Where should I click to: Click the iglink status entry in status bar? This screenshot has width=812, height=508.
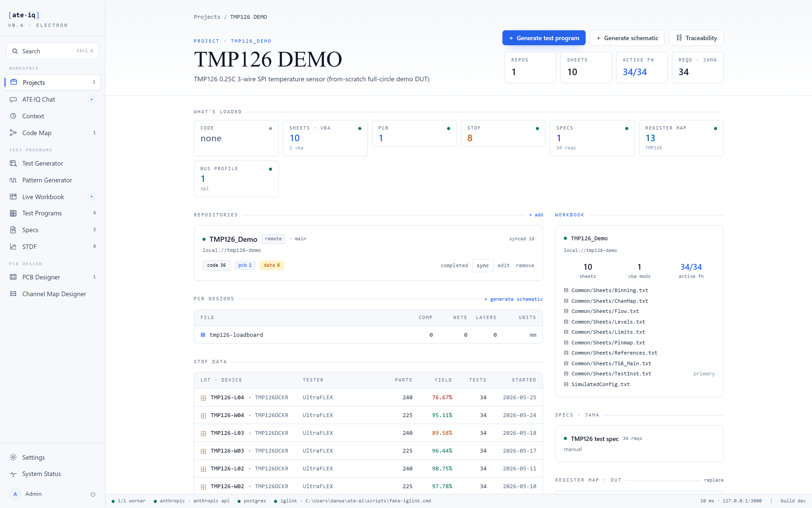click(352, 501)
